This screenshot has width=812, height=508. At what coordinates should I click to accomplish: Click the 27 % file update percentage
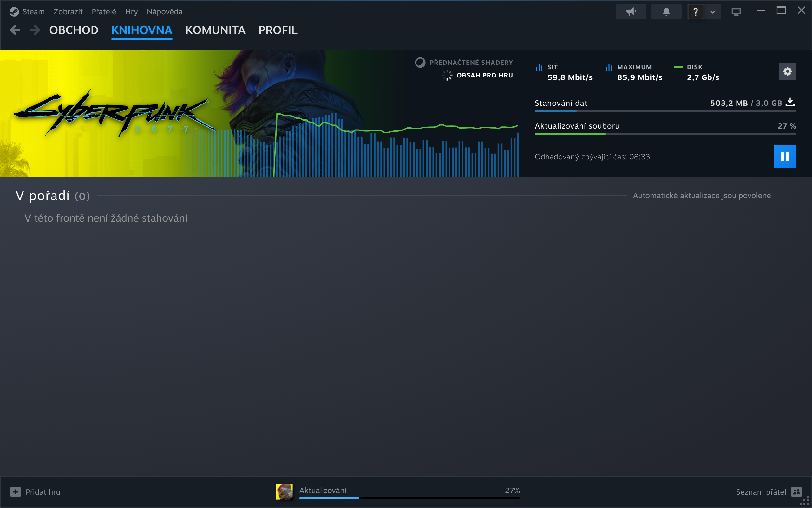(x=787, y=126)
